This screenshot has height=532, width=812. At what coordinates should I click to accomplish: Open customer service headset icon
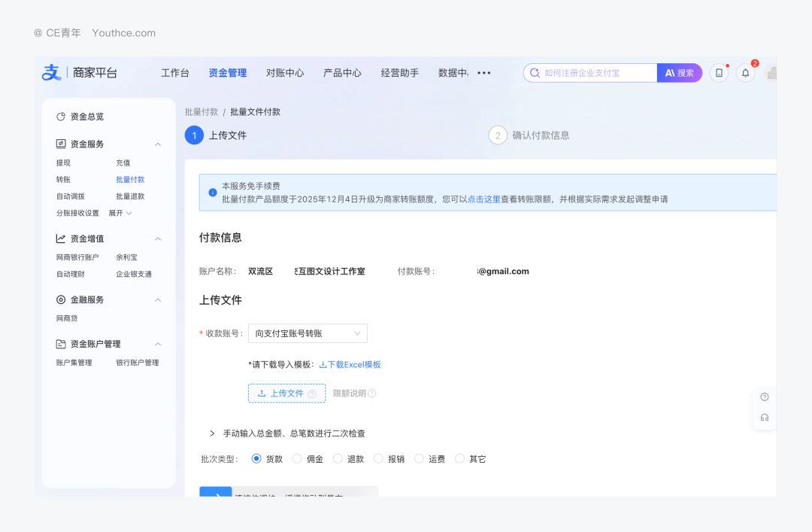click(x=765, y=418)
